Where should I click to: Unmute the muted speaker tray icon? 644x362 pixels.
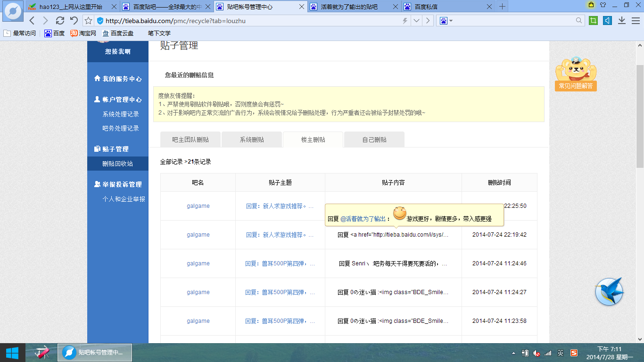coord(537,353)
